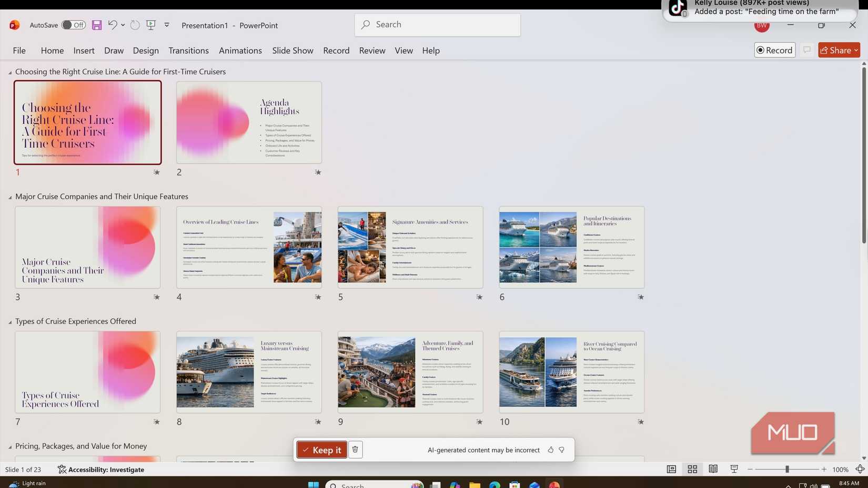This screenshot has width=868, height=488.
Task: Click Accessibility: Investigate in the status bar
Action: point(102,470)
